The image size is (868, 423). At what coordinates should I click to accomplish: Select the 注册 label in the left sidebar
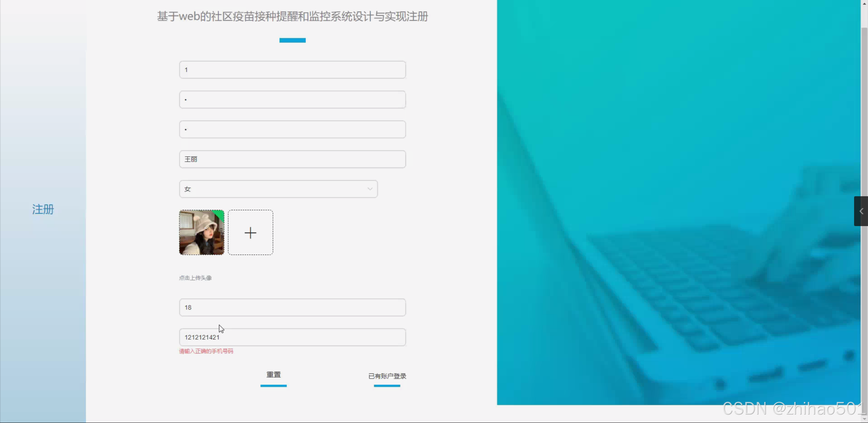coord(43,209)
